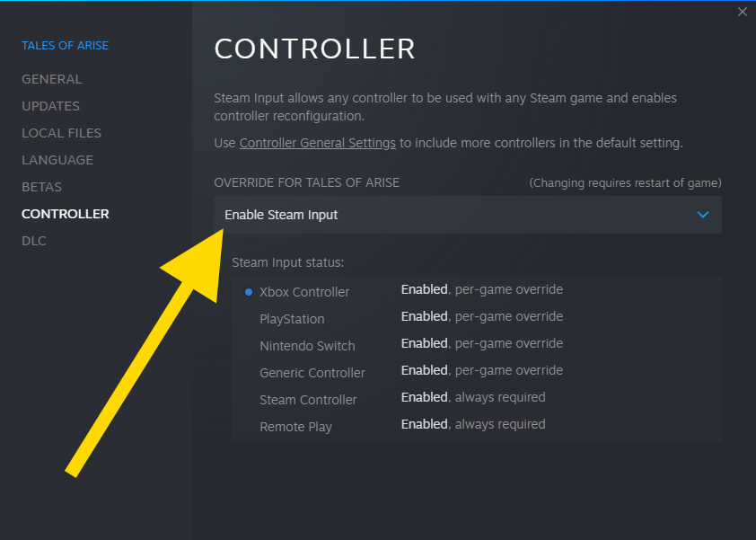Select the Controller sidebar item
756x540 pixels.
coord(66,214)
